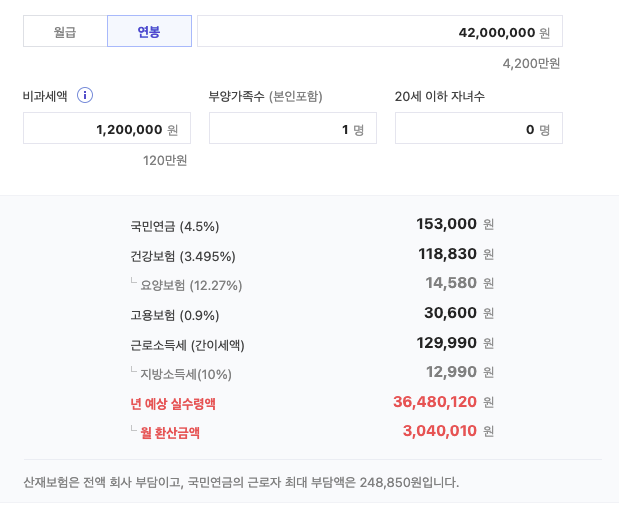Click the 국민연금 (4.5%) label
This screenshot has height=505, width=619.
pyautogui.click(x=175, y=227)
